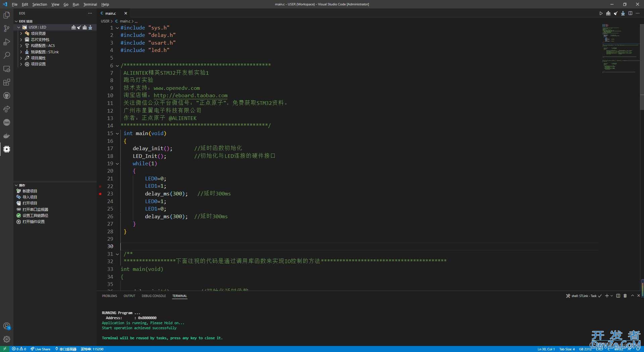Create a new terminal with plus icon
The image size is (644, 352).
(x=607, y=296)
